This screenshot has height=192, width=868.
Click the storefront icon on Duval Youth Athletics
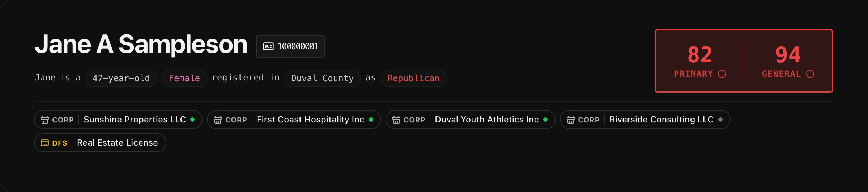(396, 120)
